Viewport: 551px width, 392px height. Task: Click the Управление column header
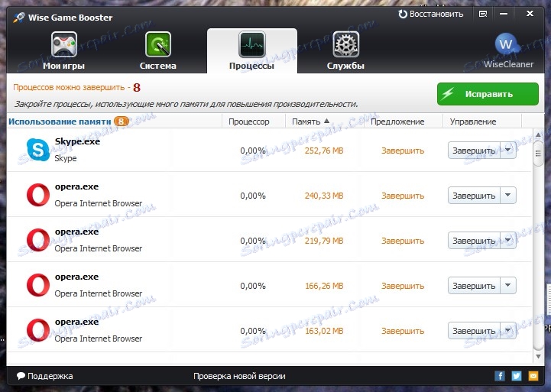(473, 121)
